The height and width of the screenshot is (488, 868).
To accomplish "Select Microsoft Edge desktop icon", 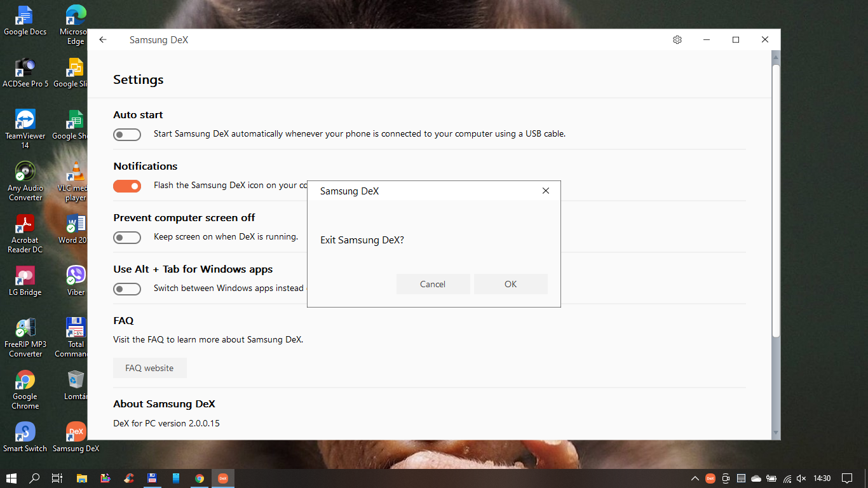I will (76, 25).
